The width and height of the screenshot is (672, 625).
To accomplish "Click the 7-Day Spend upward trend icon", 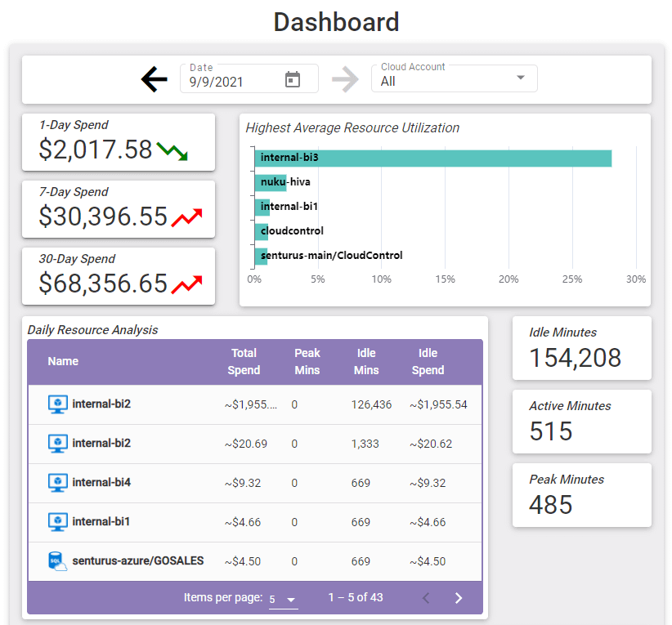I will click(x=187, y=217).
